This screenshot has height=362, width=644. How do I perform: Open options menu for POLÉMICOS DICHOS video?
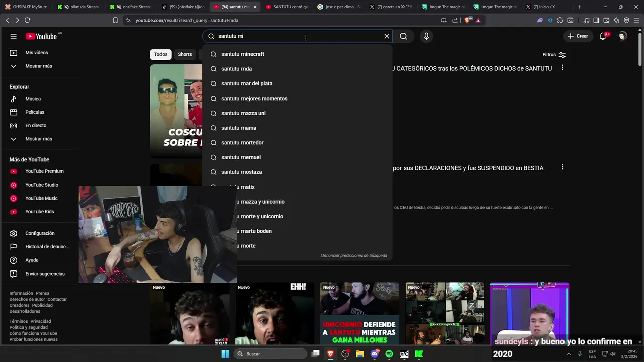click(x=562, y=68)
